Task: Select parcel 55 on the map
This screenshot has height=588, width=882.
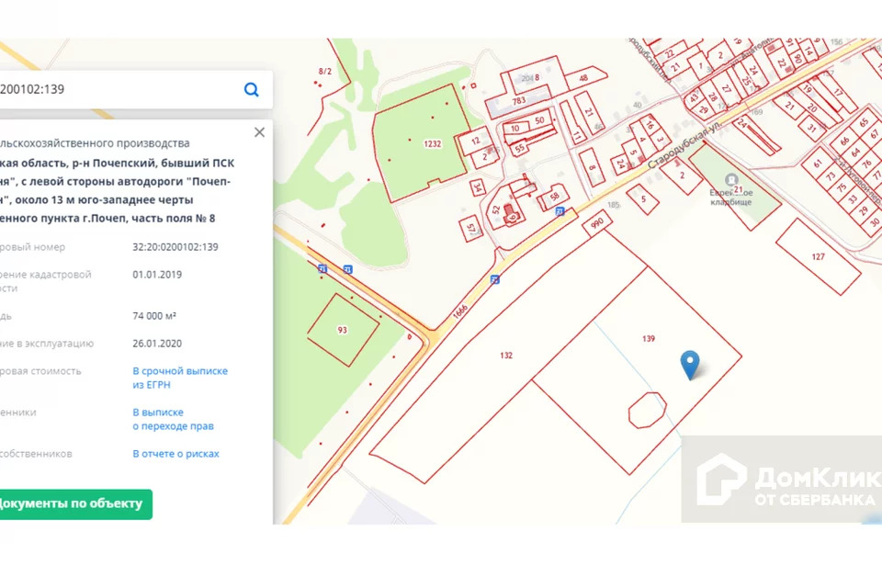Action: 519,149
